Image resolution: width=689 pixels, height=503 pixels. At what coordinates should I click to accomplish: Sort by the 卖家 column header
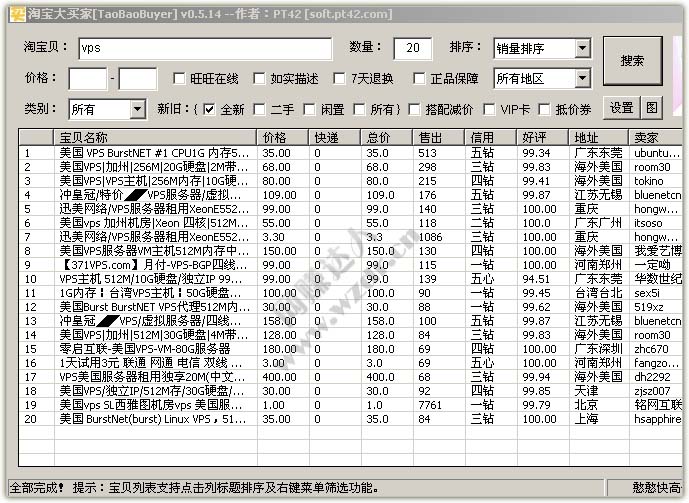[x=656, y=138]
